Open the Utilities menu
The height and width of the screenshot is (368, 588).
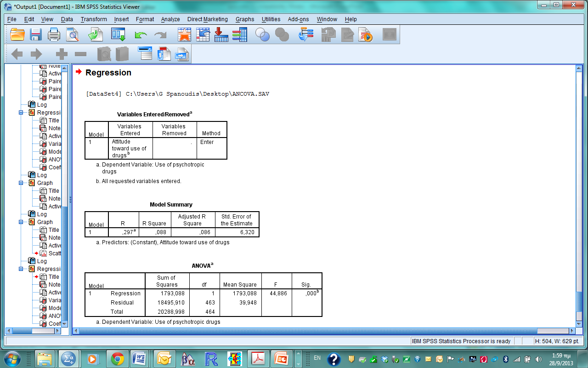tap(271, 19)
